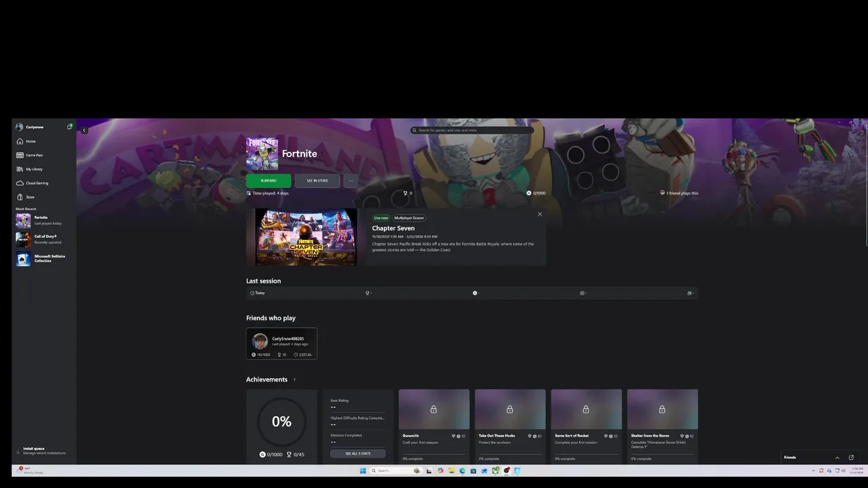Open Fortnite in the Most Recent list
The height and width of the screenshot is (488, 868).
pyautogui.click(x=44, y=220)
